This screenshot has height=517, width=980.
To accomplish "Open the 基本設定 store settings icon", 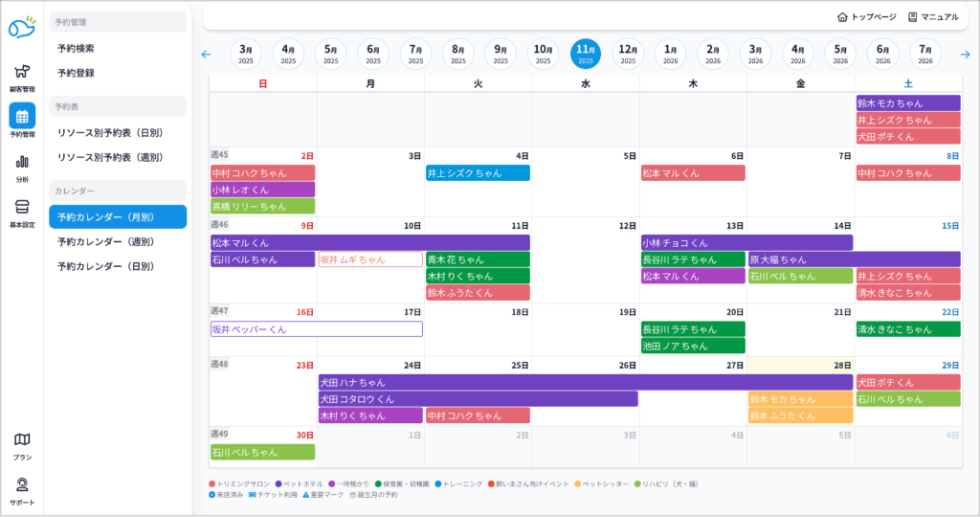I will tap(22, 207).
